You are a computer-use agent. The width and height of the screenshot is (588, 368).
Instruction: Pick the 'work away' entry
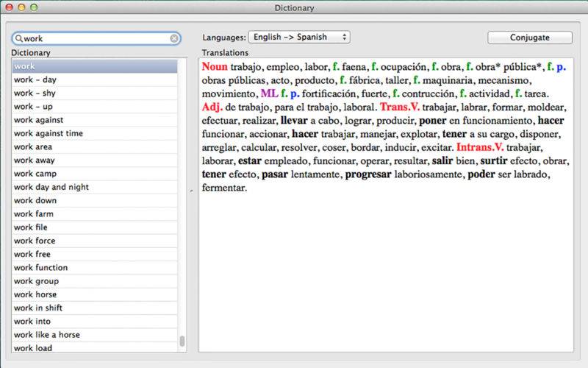(95, 160)
